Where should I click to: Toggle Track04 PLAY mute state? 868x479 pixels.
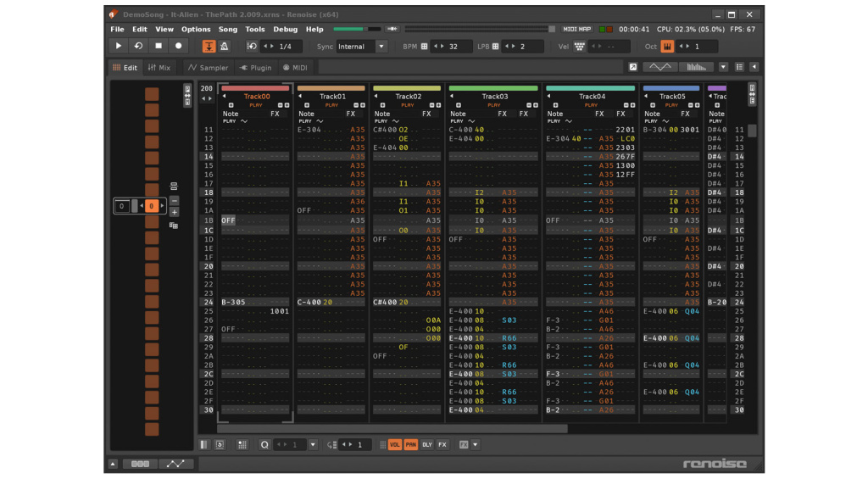[591, 105]
